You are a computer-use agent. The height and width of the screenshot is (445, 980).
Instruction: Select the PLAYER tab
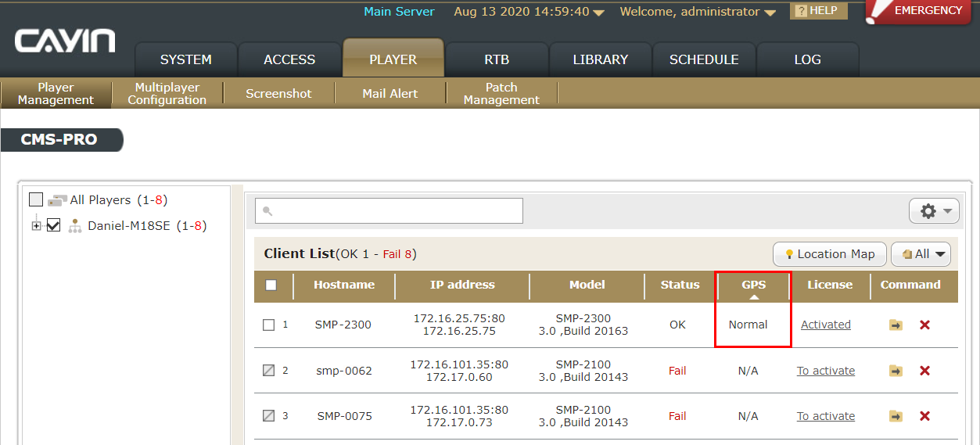point(393,59)
